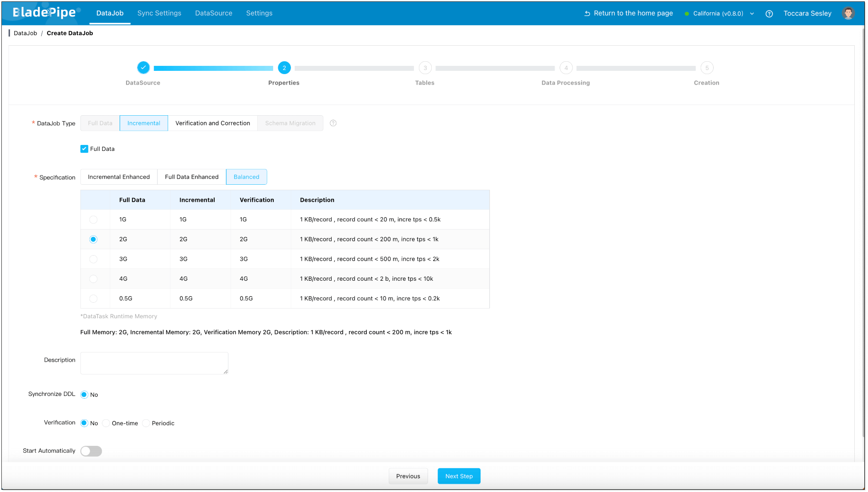
Task: Uncheck the Full Data checkbox
Action: pyautogui.click(x=85, y=149)
